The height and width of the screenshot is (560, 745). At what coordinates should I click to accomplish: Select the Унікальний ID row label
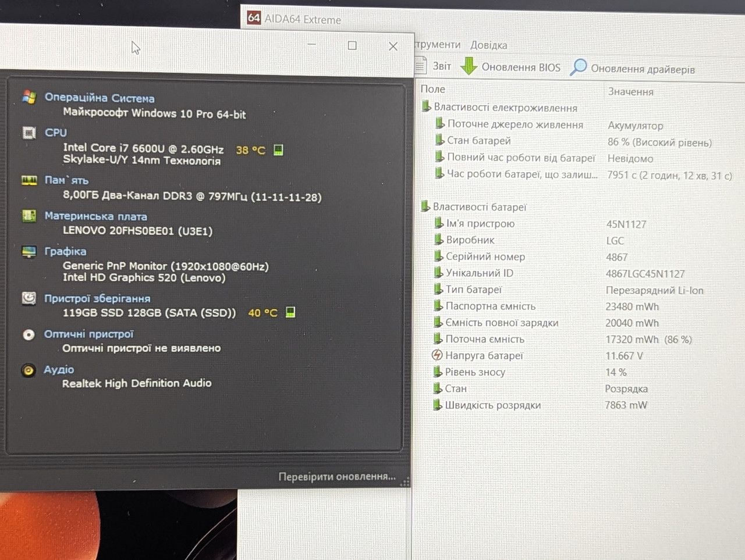(x=480, y=273)
